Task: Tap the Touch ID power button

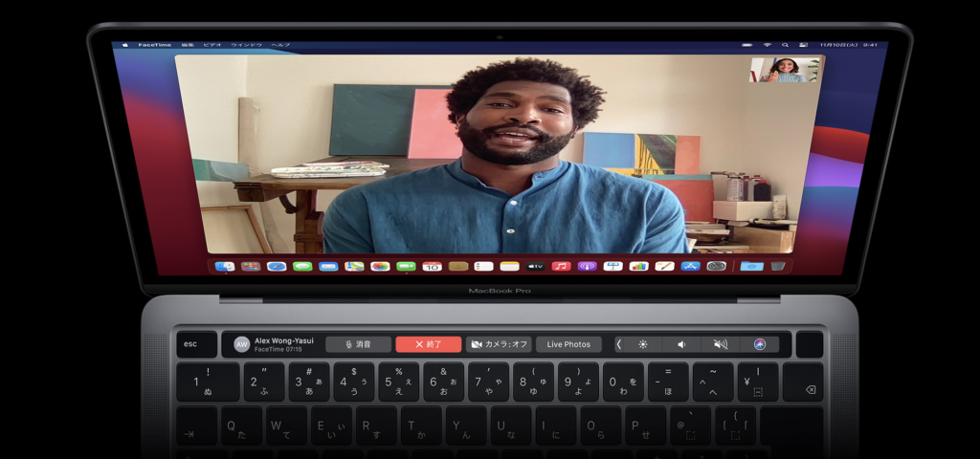Action: (x=810, y=344)
